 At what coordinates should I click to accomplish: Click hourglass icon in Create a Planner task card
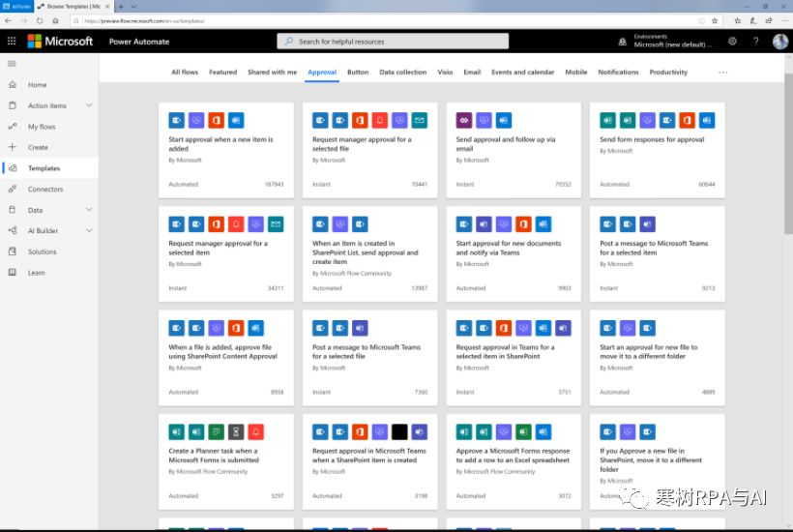236,431
